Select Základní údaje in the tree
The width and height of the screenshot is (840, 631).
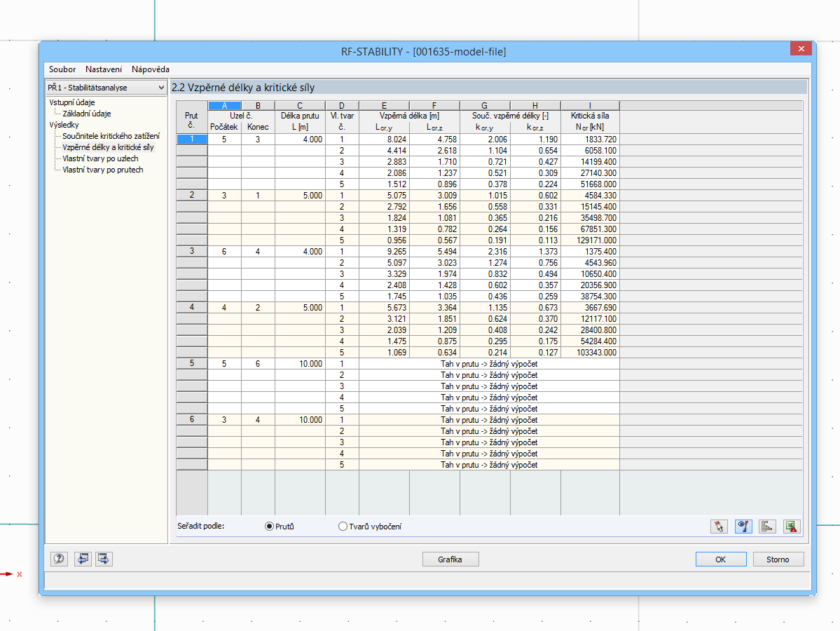87,114
